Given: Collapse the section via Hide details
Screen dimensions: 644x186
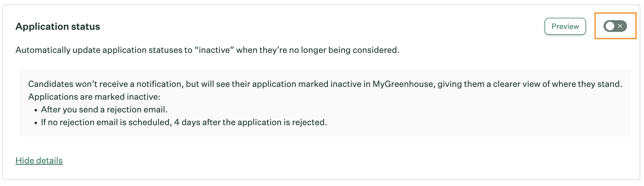Looking at the screenshot, I should tap(39, 160).
